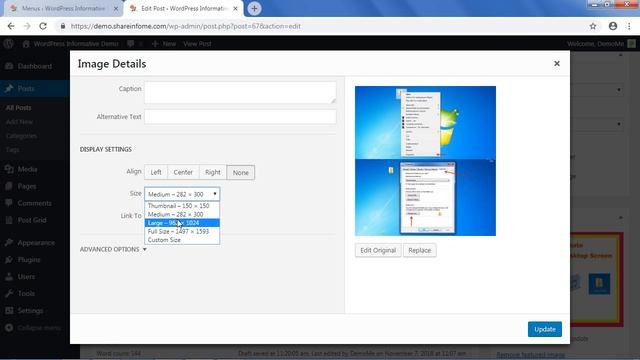Click the Update button
The image size is (640, 360).
point(544,329)
